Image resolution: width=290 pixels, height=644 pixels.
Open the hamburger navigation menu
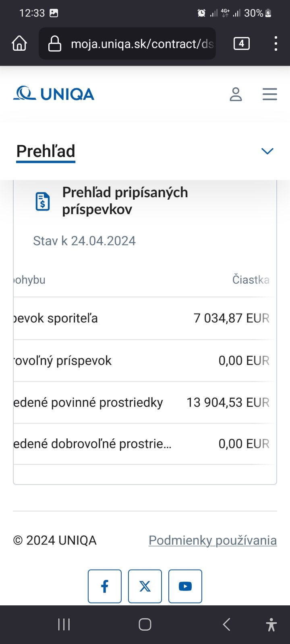point(269,94)
